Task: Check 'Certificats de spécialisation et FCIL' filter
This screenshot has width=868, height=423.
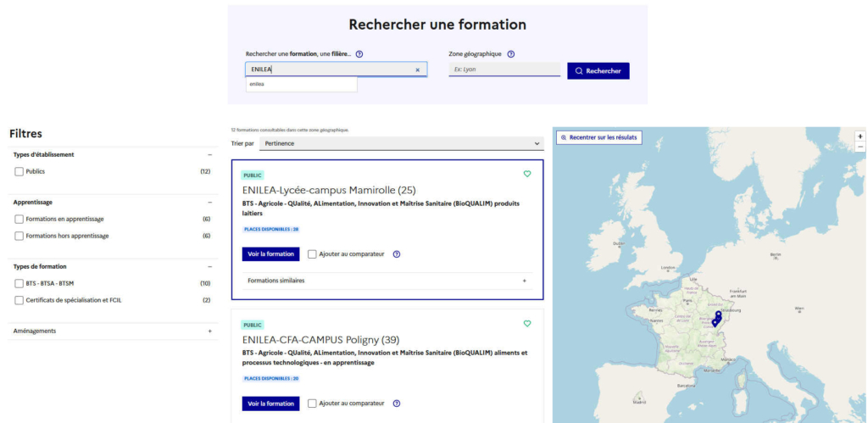Action: click(x=19, y=300)
